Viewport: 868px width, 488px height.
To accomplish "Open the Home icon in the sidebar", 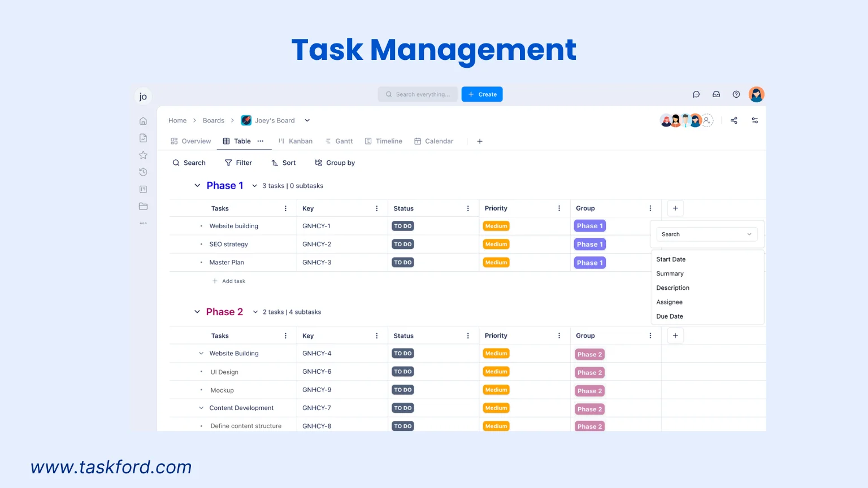I will [x=143, y=120].
